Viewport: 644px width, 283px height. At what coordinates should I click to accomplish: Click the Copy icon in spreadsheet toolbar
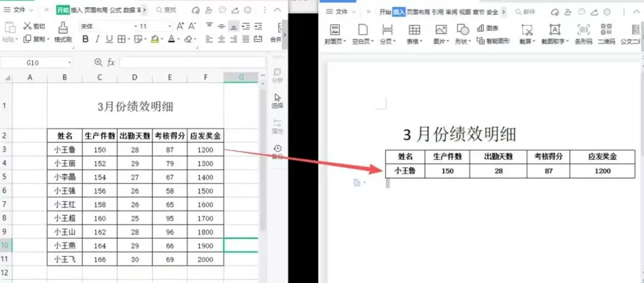click(x=27, y=39)
